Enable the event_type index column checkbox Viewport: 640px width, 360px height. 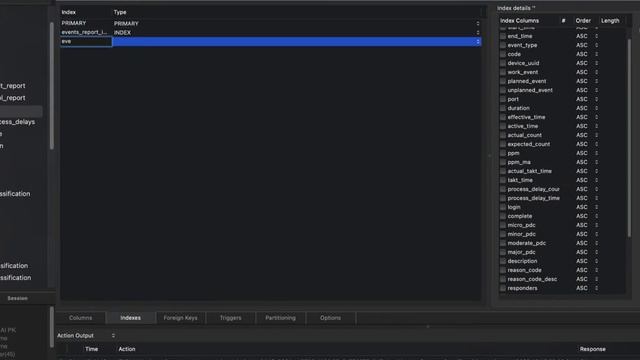coord(503,45)
